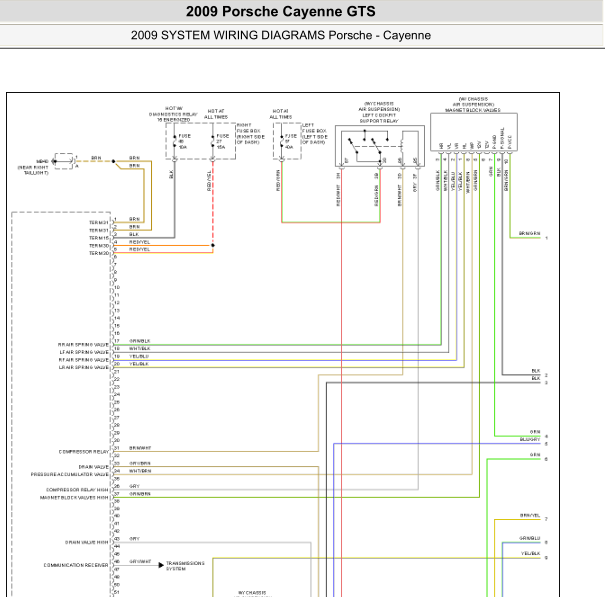The height and width of the screenshot is (597, 605).
Task: Select the 'DRAIN VALVE' pin 33 label
Action: coord(94,467)
